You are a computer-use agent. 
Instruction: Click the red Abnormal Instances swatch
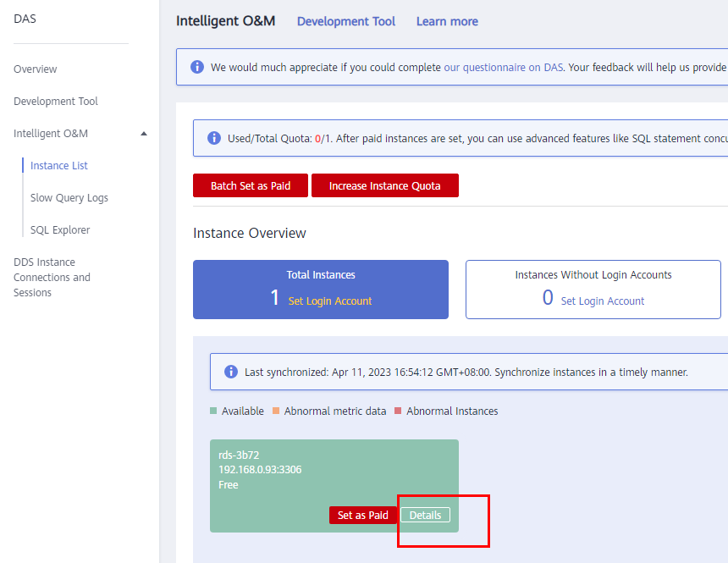pyautogui.click(x=398, y=411)
